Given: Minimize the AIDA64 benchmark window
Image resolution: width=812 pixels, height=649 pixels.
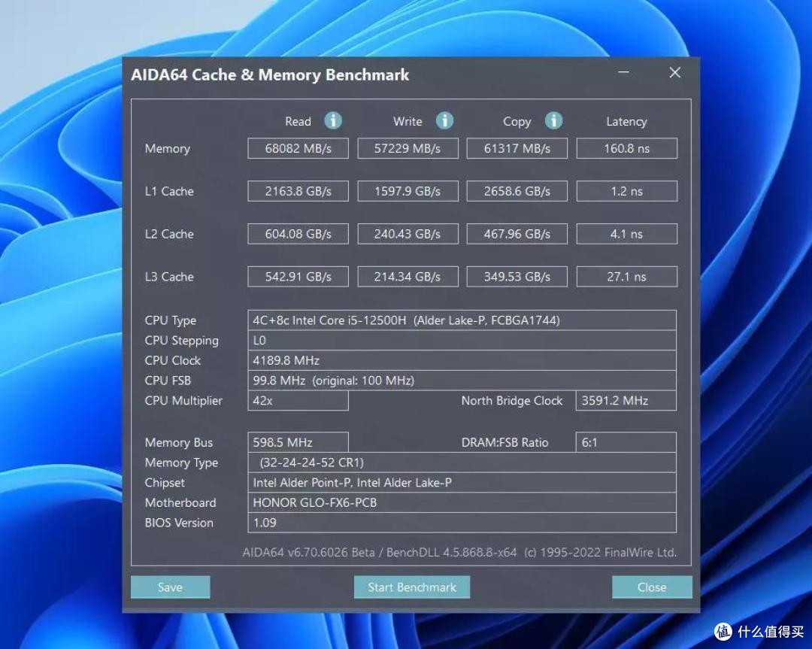Looking at the screenshot, I should pyautogui.click(x=623, y=72).
